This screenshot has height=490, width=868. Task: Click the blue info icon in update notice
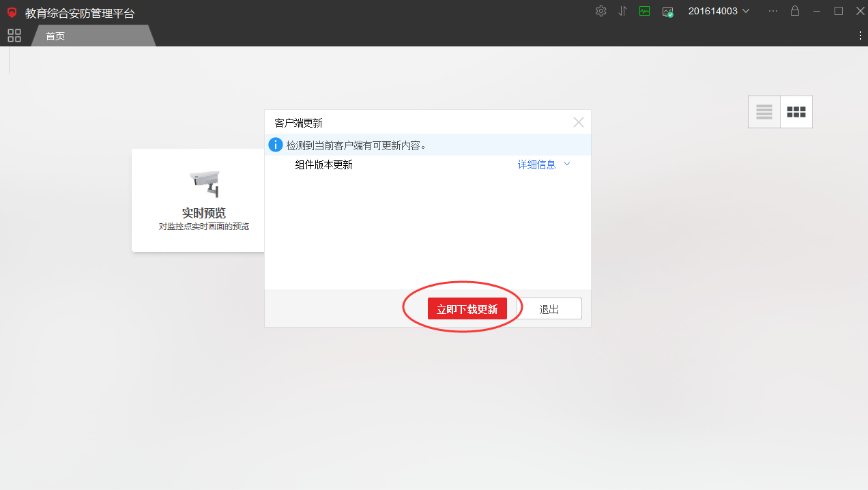coord(275,145)
